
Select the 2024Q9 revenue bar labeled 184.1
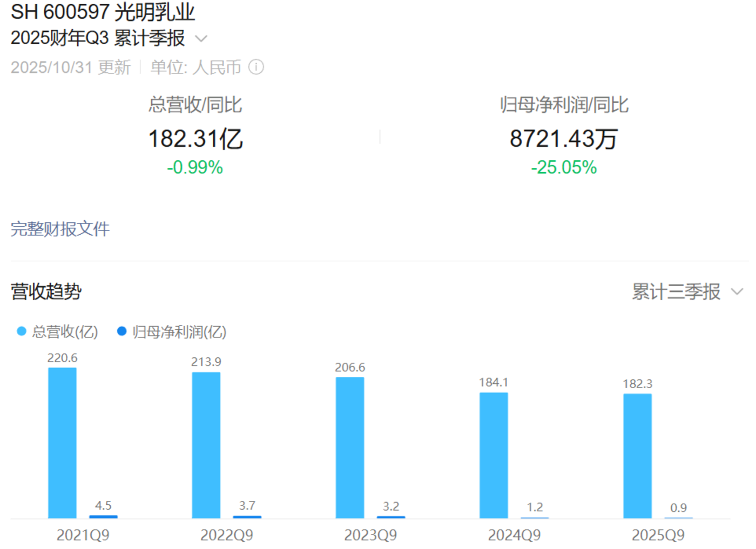pyautogui.click(x=494, y=455)
